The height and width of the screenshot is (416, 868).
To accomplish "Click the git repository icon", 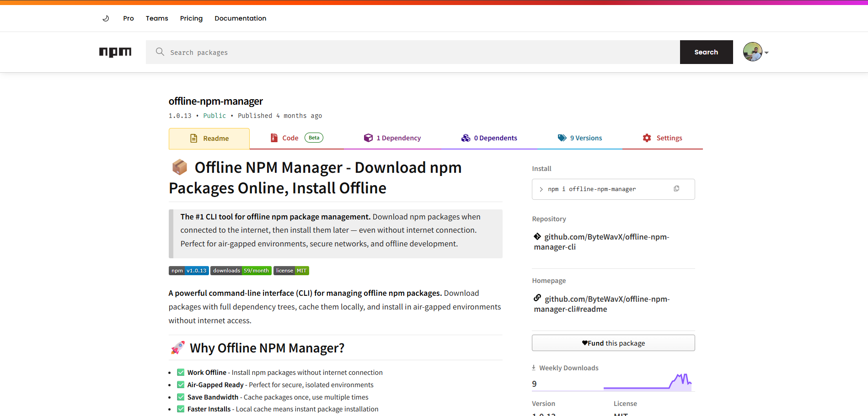I will (x=537, y=236).
